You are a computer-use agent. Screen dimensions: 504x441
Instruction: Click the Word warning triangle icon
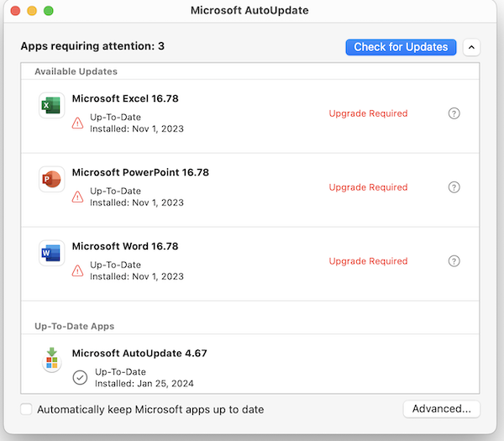78,270
